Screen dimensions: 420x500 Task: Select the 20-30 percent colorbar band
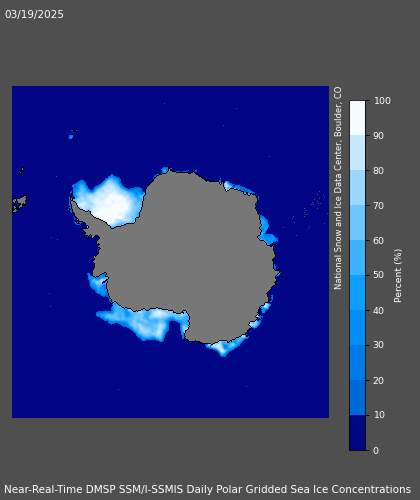click(x=357, y=362)
